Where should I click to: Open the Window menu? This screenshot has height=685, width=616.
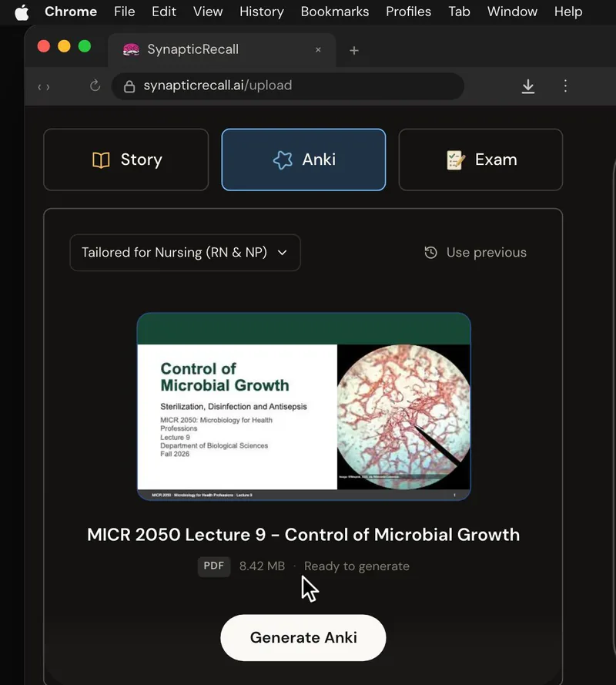pos(512,12)
